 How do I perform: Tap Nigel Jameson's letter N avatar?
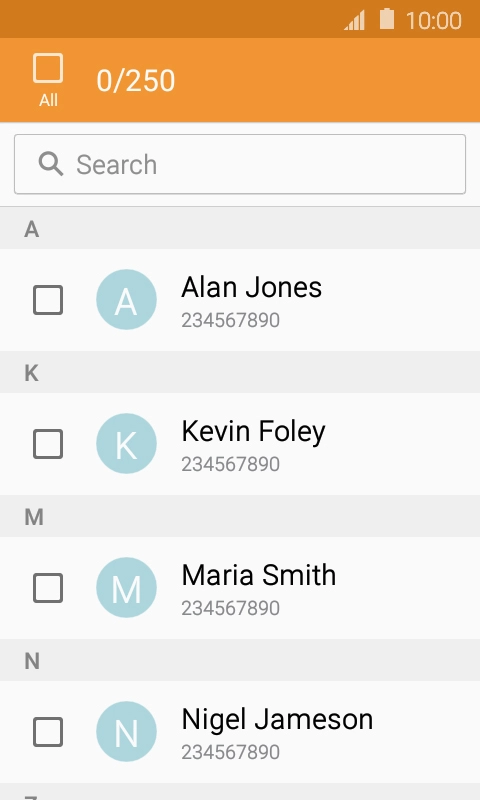[x=126, y=731]
